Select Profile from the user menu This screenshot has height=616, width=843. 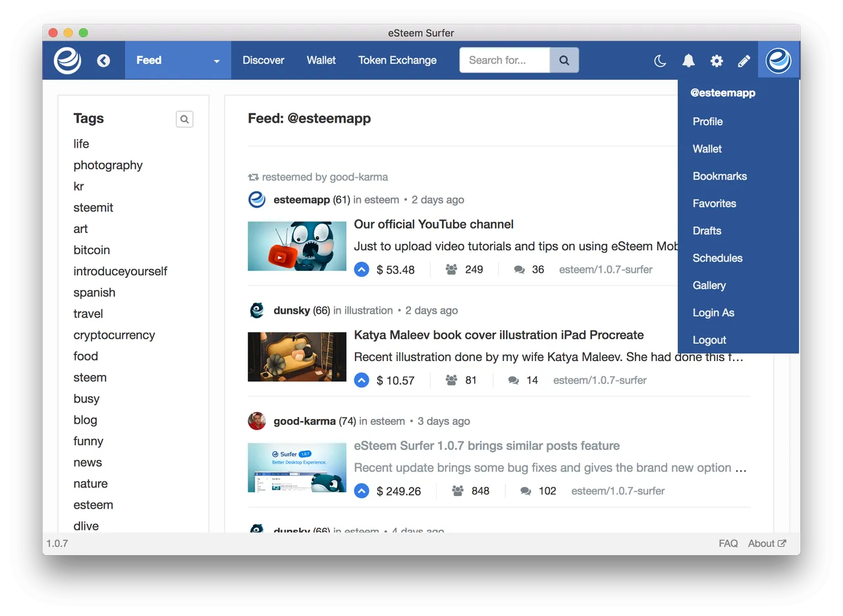click(x=707, y=121)
